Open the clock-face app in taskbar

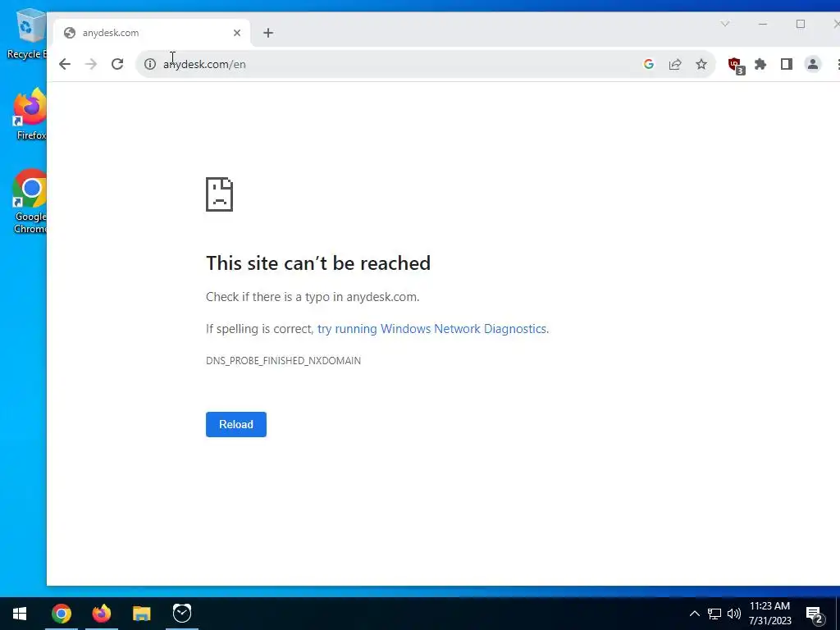182,614
